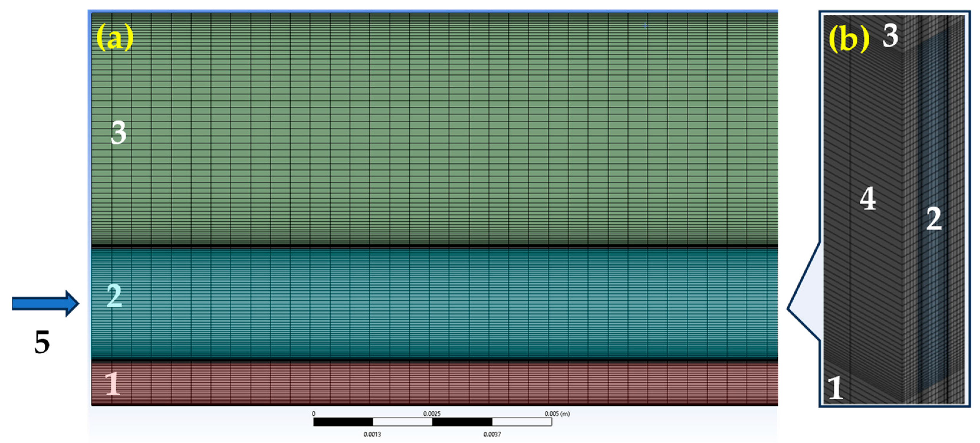Select the number 3 label in panel (a)

click(118, 132)
